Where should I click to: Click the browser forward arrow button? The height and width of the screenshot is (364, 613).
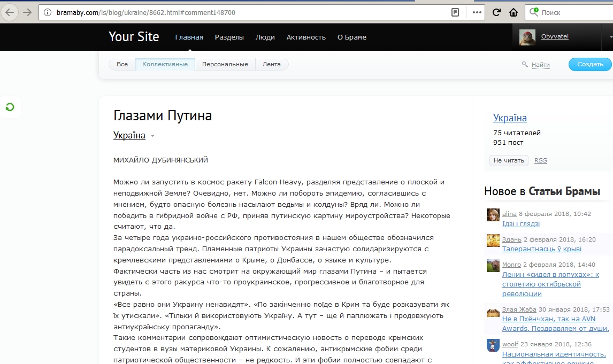tap(27, 12)
